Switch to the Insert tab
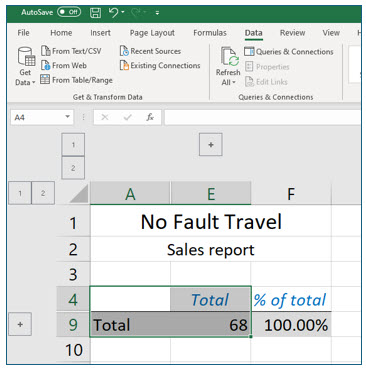This screenshot has width=366, height=370. (x=100, y=33)
